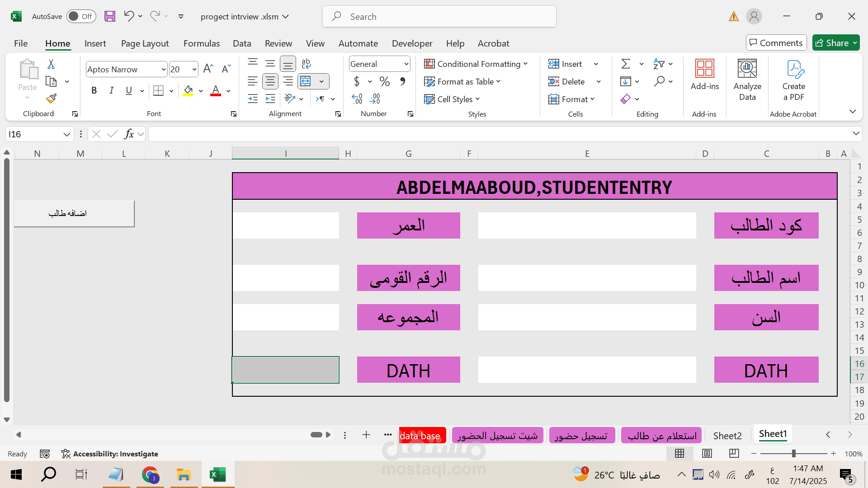Click the اضافه طالب button

click(x=74, y=214)
